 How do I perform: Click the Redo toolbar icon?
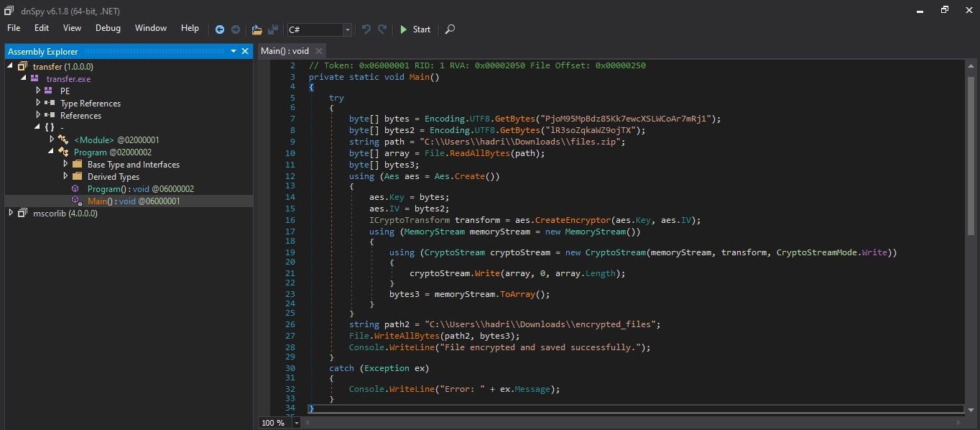pos(382,29)
